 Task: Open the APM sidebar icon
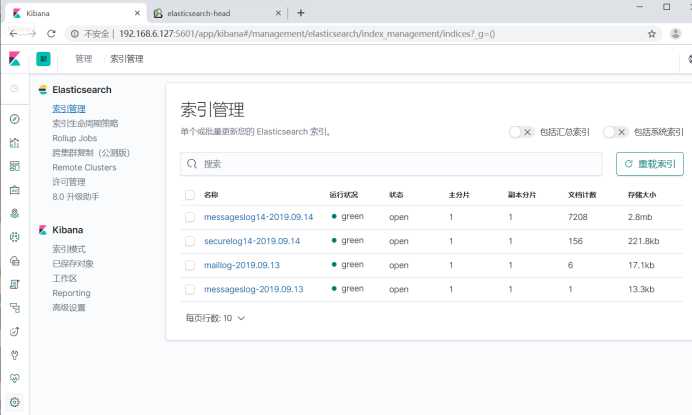[15, 308]
